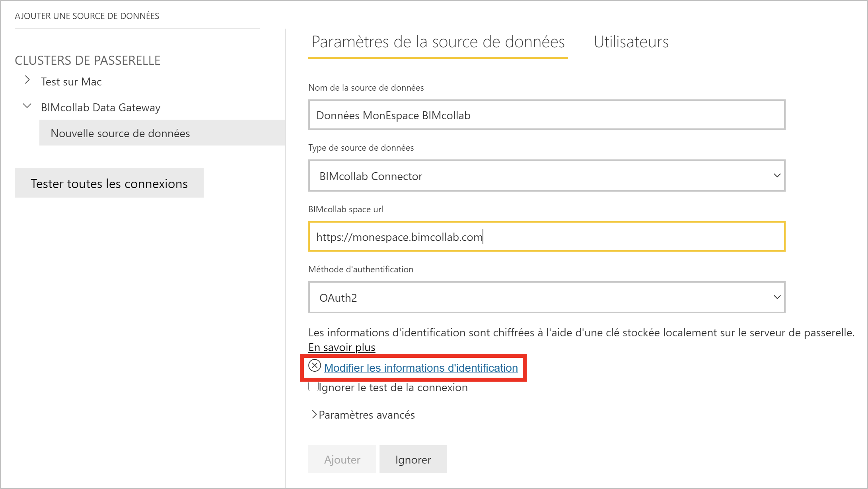Switch to the Utilisateurs tab
Screen dimensions: 868x489
tap(631, 42)
